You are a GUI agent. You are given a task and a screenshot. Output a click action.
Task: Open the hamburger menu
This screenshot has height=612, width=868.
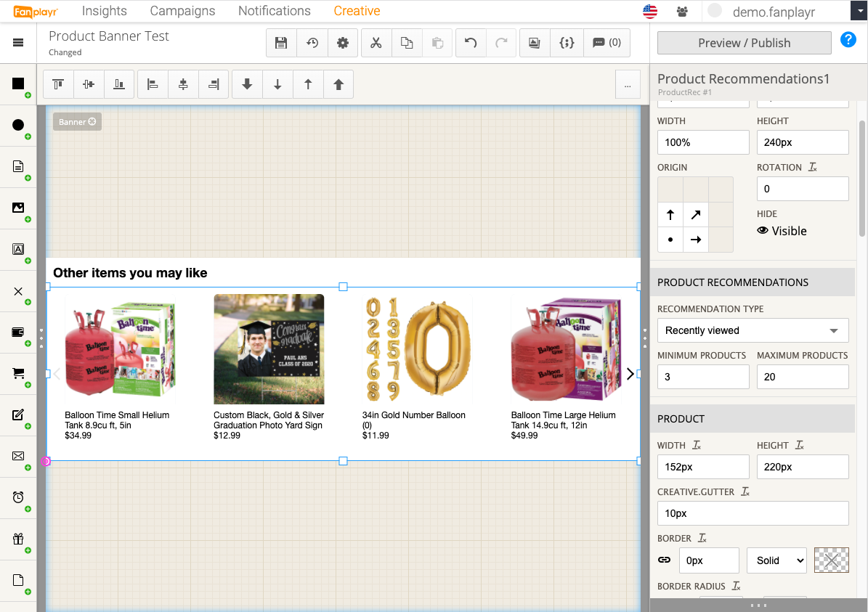click(x=18, y=43)
